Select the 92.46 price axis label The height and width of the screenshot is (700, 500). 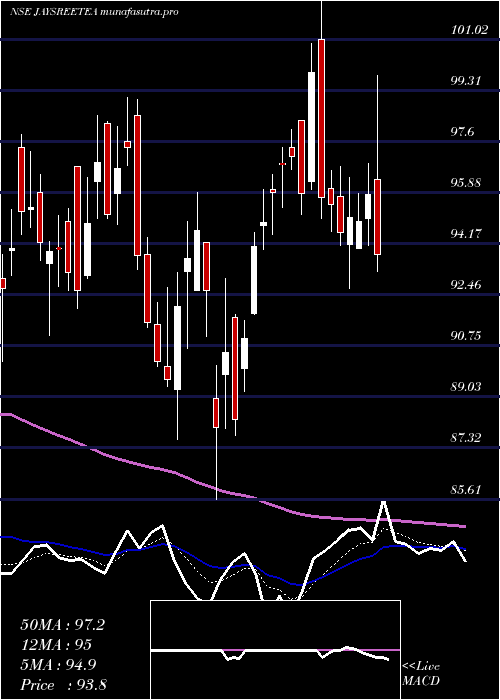coord(467,285)
